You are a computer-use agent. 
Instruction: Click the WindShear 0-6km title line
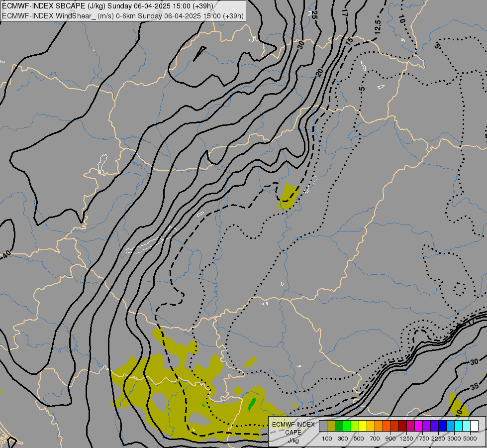(x=123, y=16)
